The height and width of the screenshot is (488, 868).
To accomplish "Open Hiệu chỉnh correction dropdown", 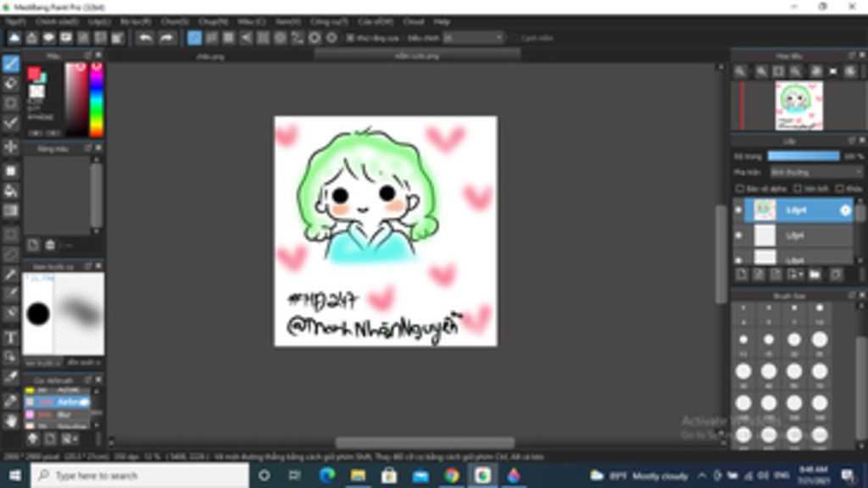I will click(x=473, y=38).
